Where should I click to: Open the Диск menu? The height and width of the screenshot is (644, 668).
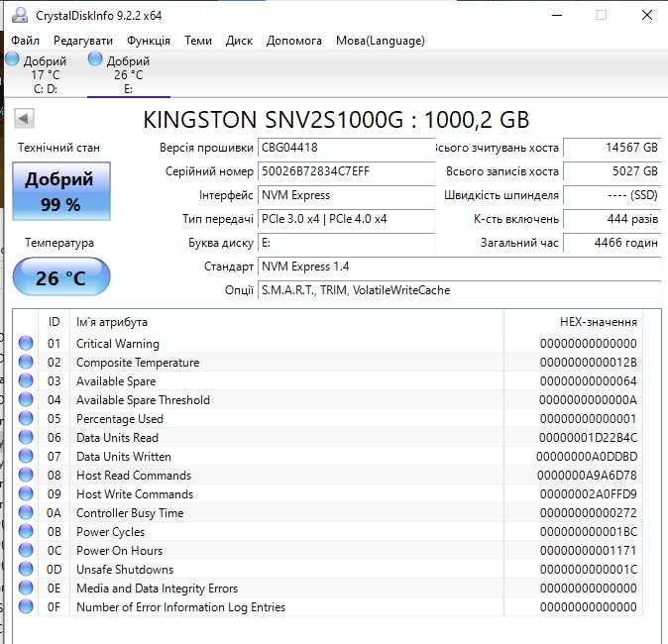(x=239, y=41)
